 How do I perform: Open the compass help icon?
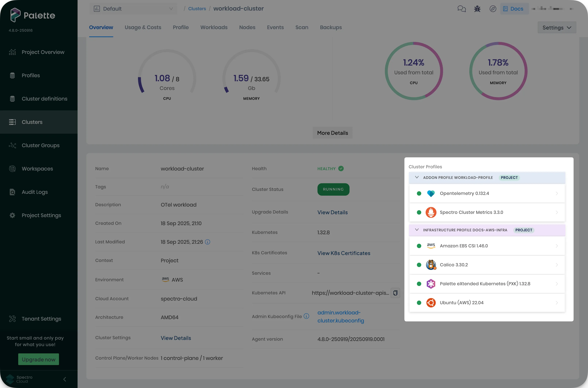coord(493,9)
